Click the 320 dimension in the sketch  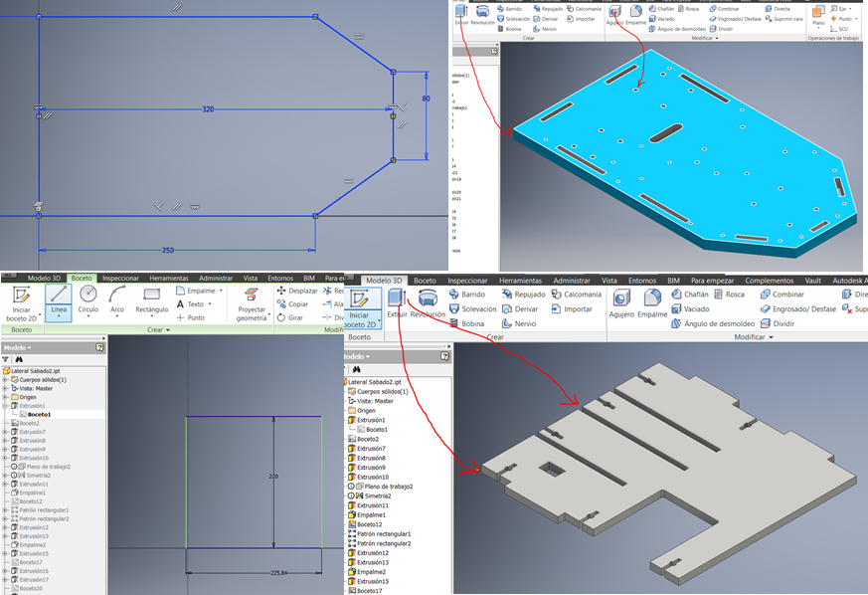[208, 109]
